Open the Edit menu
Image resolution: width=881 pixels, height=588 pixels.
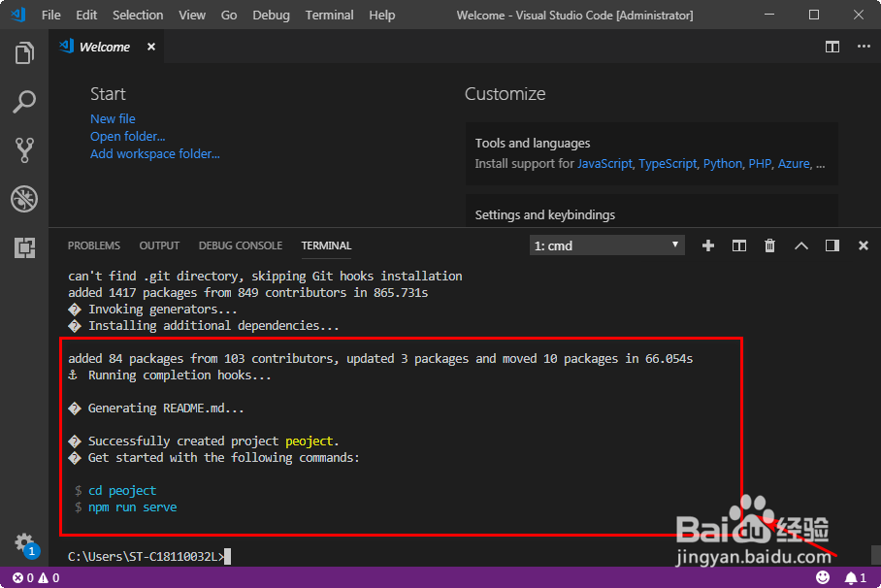point(86,16)
